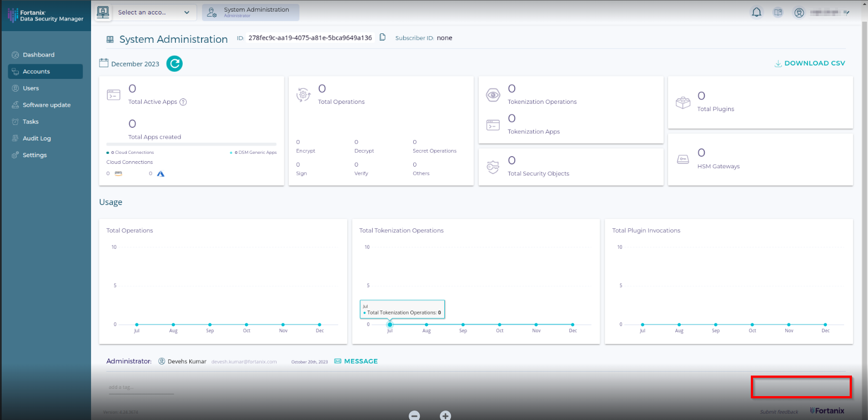
Task: Open Software update in sidebar
Action: click(x=46, y=105)
